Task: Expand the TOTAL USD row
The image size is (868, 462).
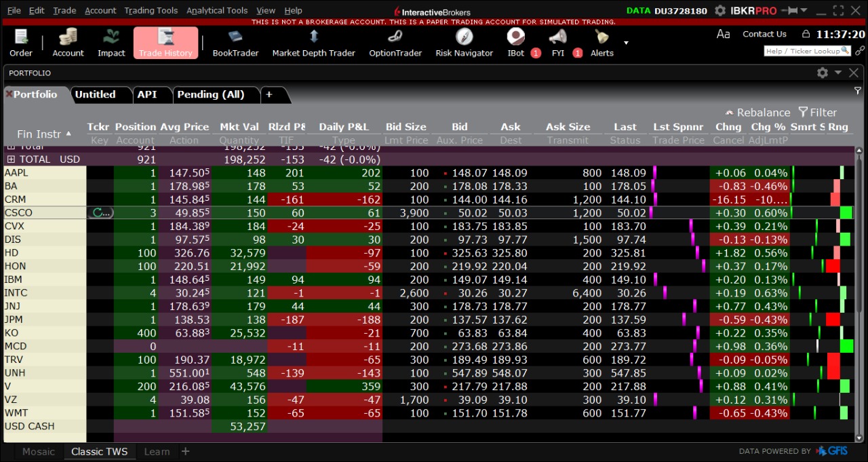Action: 11,159
